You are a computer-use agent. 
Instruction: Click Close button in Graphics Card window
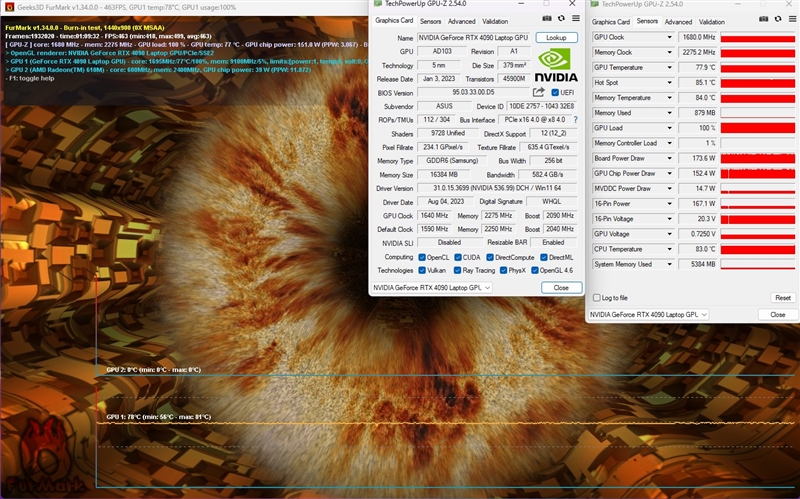click(561, 288)
